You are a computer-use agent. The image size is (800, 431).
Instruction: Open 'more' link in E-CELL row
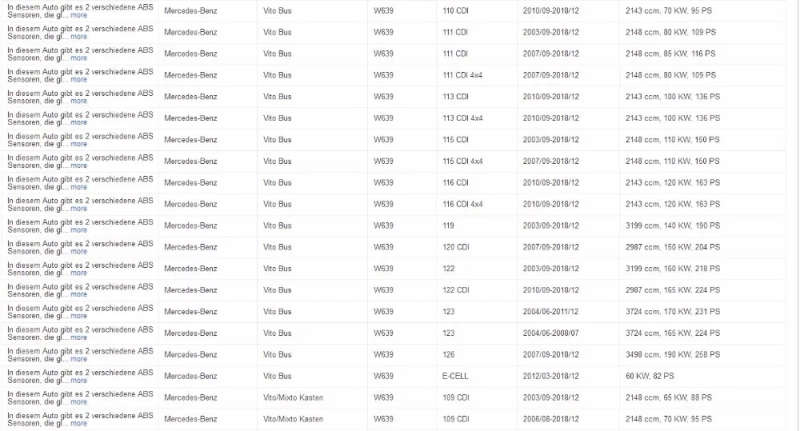pyautogui.click(x=79, y=381)
